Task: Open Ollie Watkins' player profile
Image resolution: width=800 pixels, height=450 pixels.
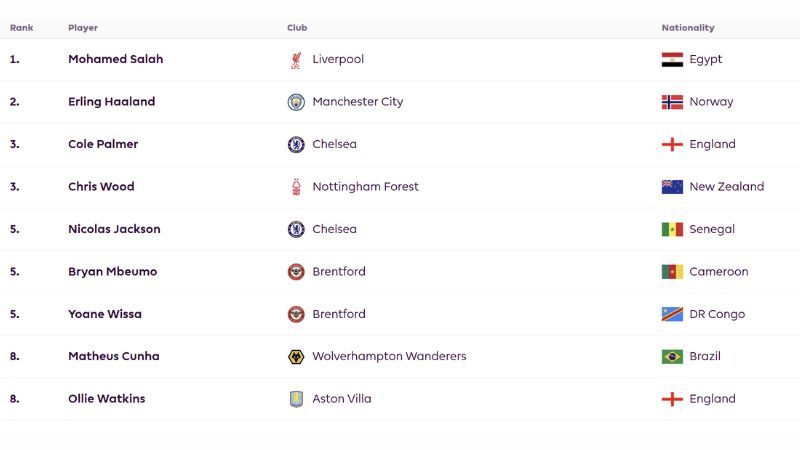Action: coord(107,399)
